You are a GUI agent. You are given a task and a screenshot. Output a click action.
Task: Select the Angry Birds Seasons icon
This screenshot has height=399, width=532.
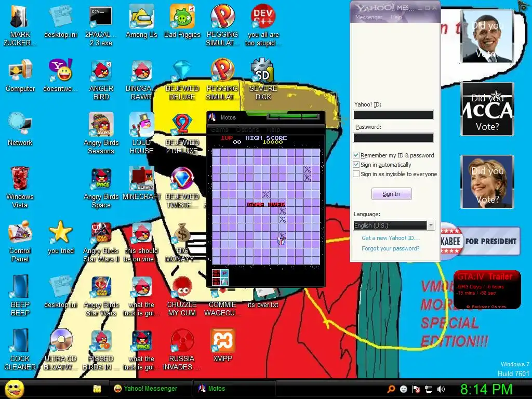101,134
